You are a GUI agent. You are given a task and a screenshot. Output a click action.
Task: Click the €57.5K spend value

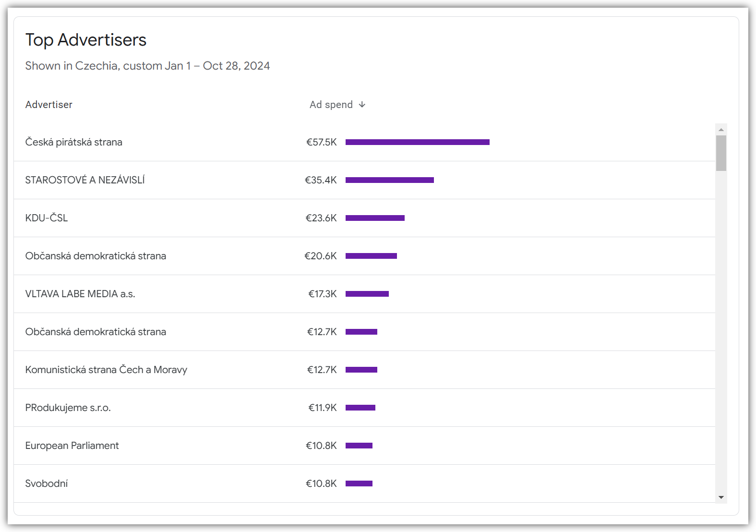click(322, 142)
